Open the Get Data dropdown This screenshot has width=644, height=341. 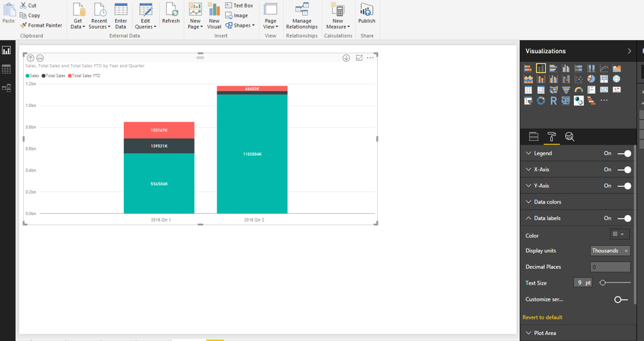(78, 16)
